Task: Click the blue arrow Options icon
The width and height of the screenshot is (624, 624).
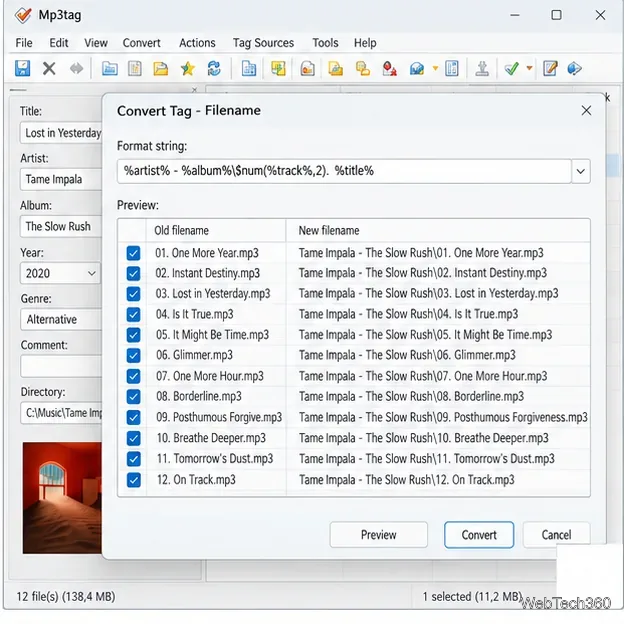Action: [574, 68]
